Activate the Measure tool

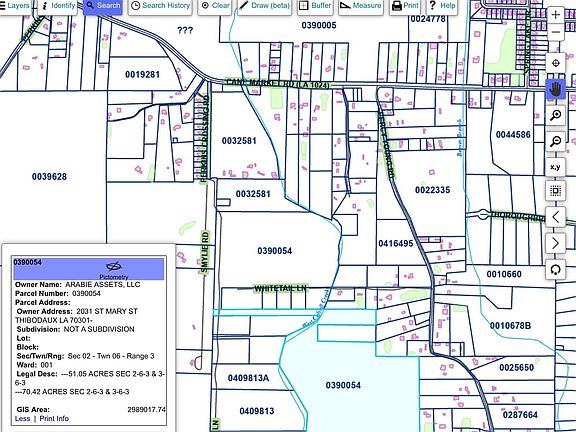point(361,6)
